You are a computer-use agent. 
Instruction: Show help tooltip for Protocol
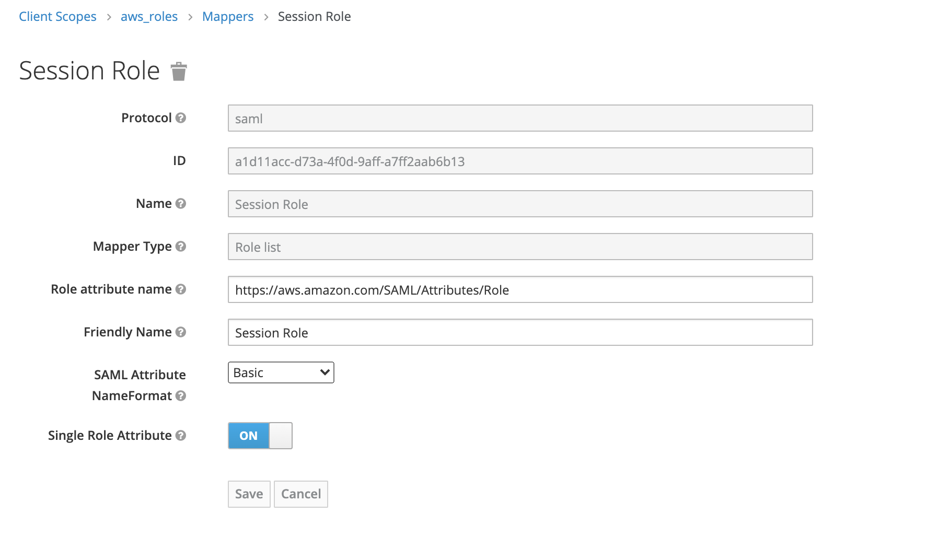[x=181, y=118]
